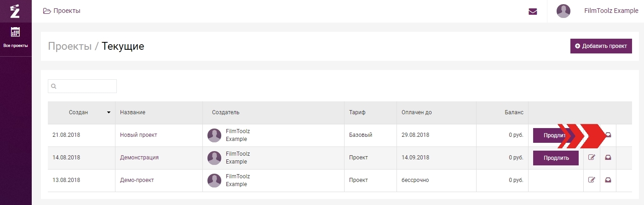The image size is (644, 205).
Task: Go to the Проекты breadcrumb link
Action: pos(70,46)
